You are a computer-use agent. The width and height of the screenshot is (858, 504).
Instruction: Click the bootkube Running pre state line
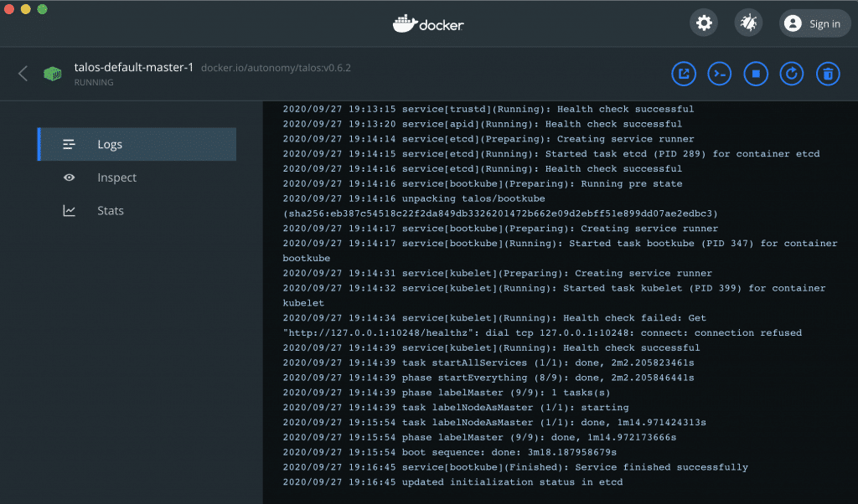[x=482, y=183]
